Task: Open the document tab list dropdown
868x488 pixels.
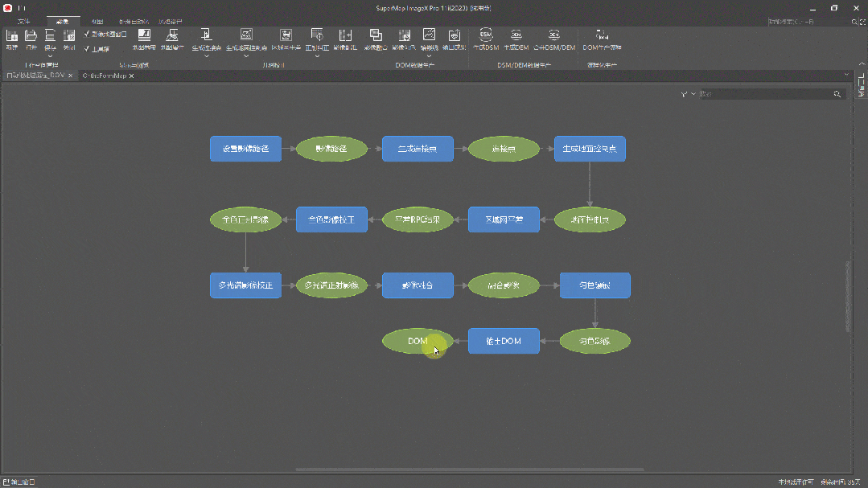Action: tap(845, 75)
